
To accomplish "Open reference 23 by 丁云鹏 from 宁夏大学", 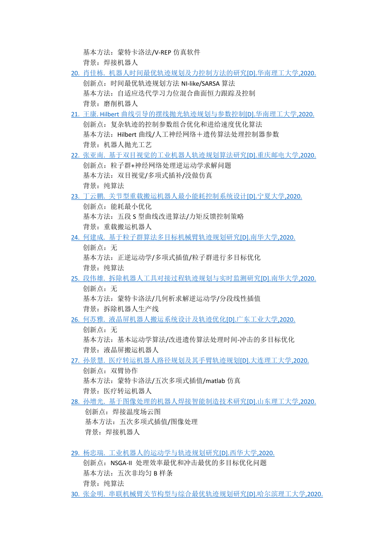I will (x=187, y=196).
